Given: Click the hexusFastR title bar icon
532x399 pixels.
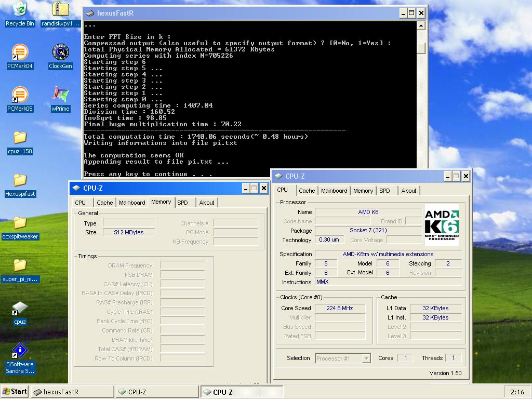Looking at the screenshot, I should pyautogui.click(x=90, y=13).
